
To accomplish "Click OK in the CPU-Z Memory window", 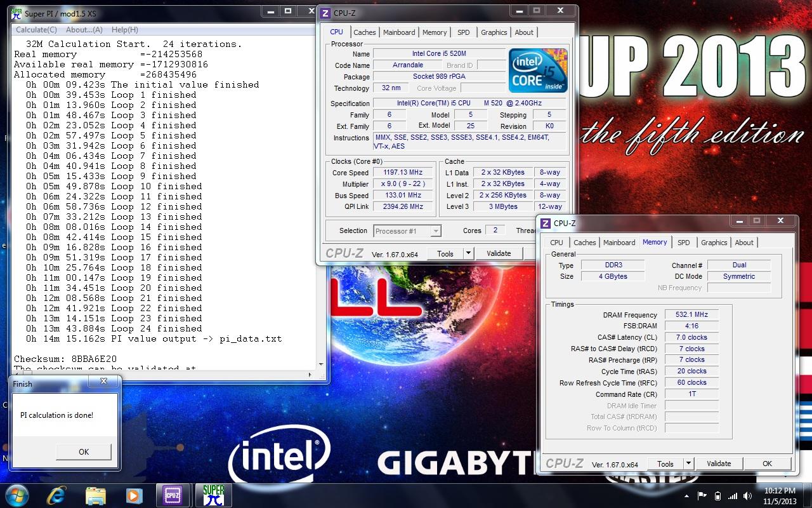I will (767, 464).
